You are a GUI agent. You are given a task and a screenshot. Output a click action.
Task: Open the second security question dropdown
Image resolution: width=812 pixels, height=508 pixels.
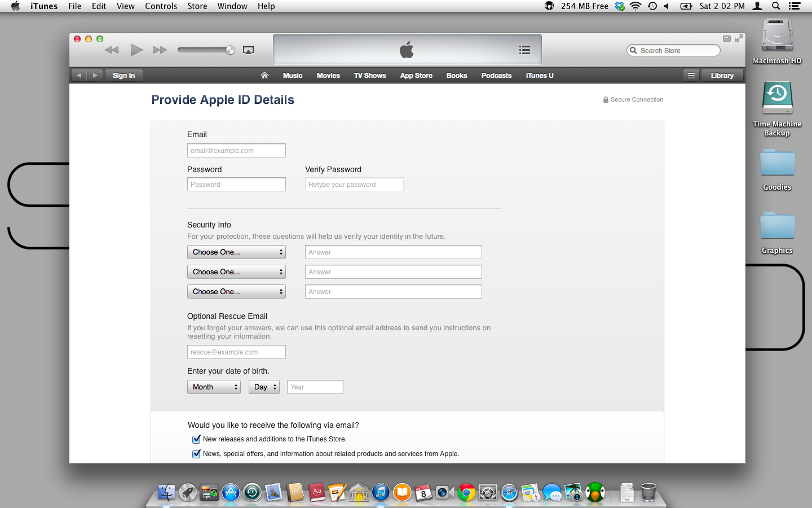[x=236, y=272]
